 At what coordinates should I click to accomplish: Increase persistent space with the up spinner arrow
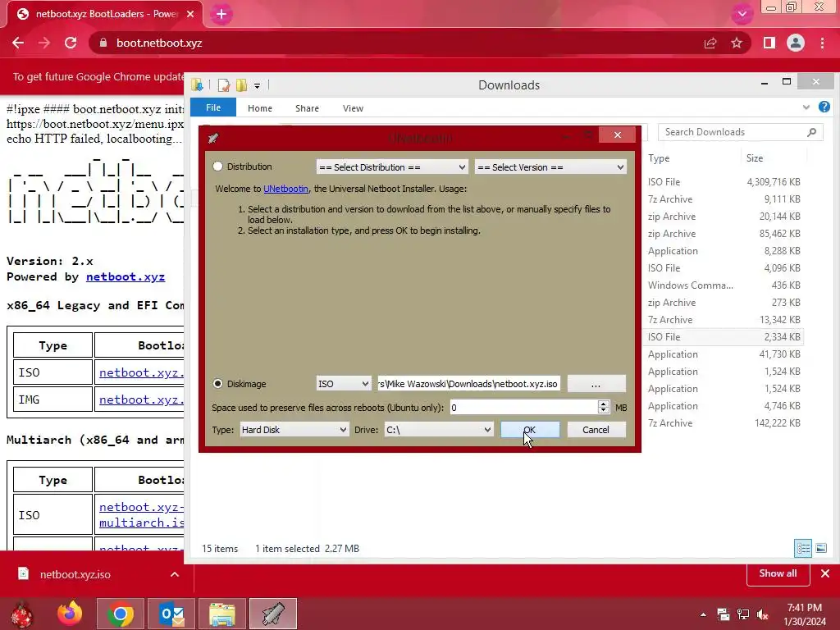[x=603, y=404]
